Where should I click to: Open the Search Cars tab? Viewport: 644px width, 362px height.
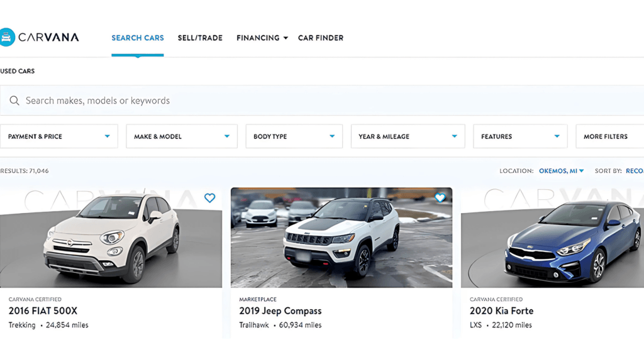pyautogui.click(x=138, y=38)
